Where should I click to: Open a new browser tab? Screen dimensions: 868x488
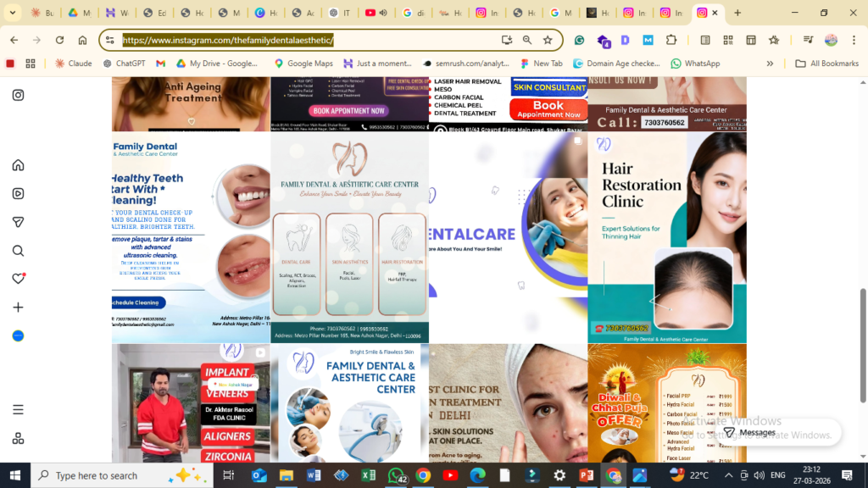coord(737,14)
